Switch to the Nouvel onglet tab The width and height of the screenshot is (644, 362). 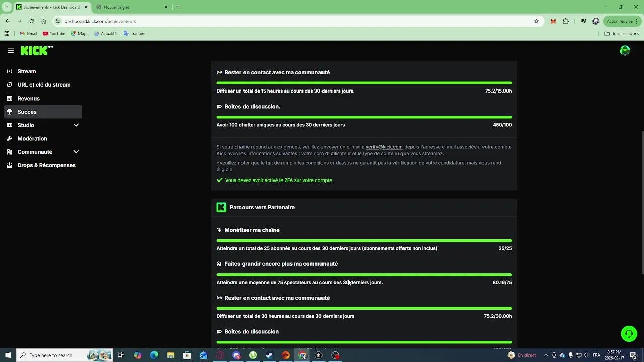pyautogui.click(x=132, y=7)
